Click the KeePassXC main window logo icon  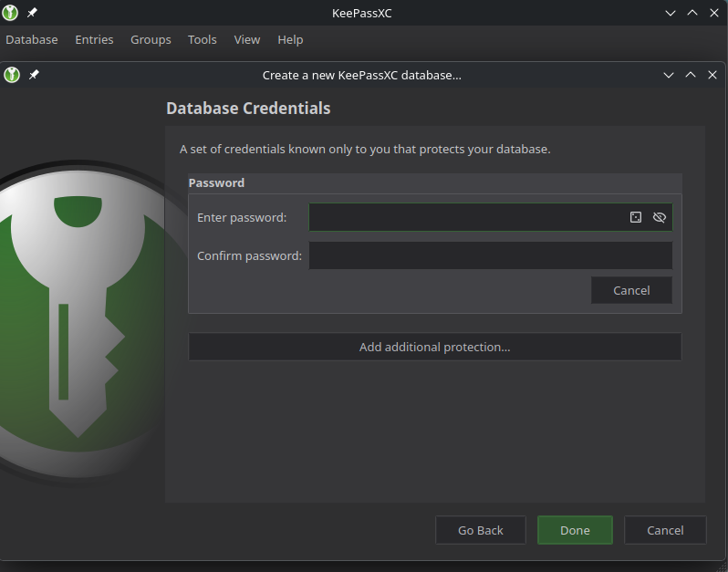(10, 13)
